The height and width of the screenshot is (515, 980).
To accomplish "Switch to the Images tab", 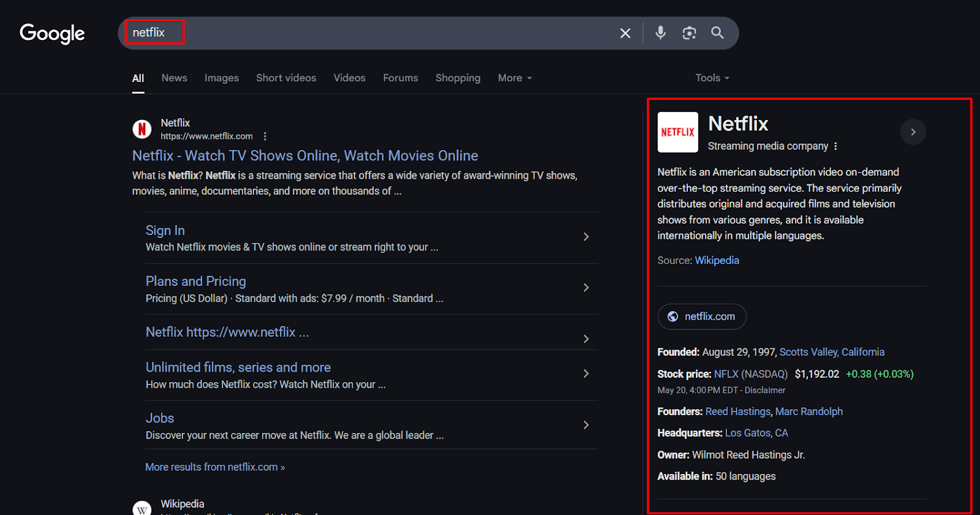I will point(222,78).
